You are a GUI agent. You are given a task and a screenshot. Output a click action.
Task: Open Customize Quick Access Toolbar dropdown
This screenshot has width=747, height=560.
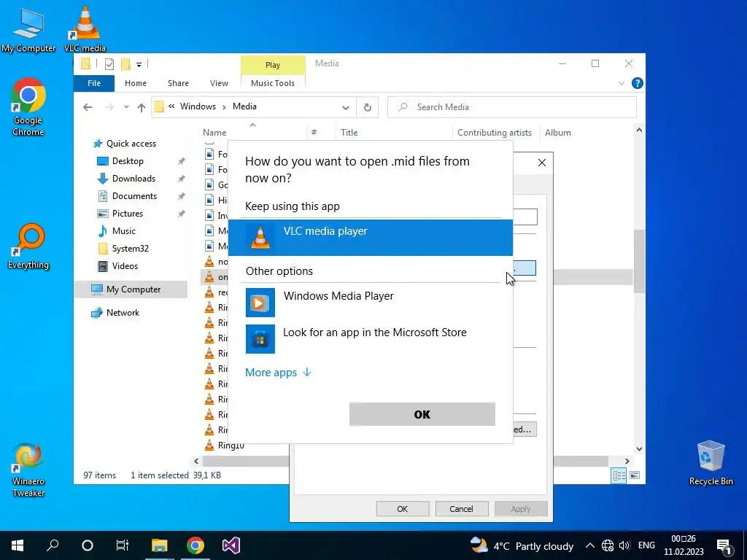click(139, 64)
